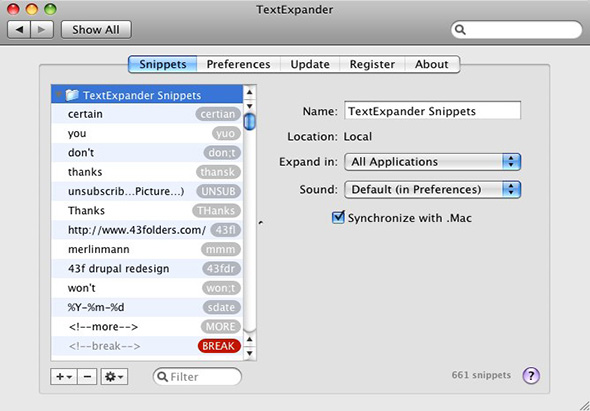Click the back navigation arrow

click(19, 30)
